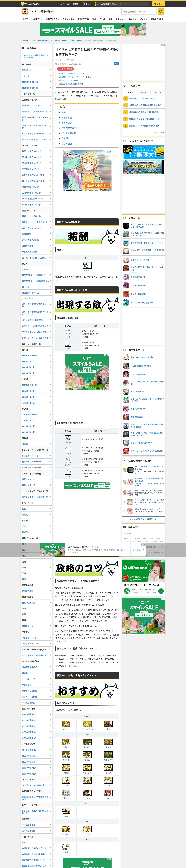Image resolution: width=186 pixels, height=868 pixels.
Task: Click the もっと見る button in the Amazon banner
Action: tap(138, 550)
